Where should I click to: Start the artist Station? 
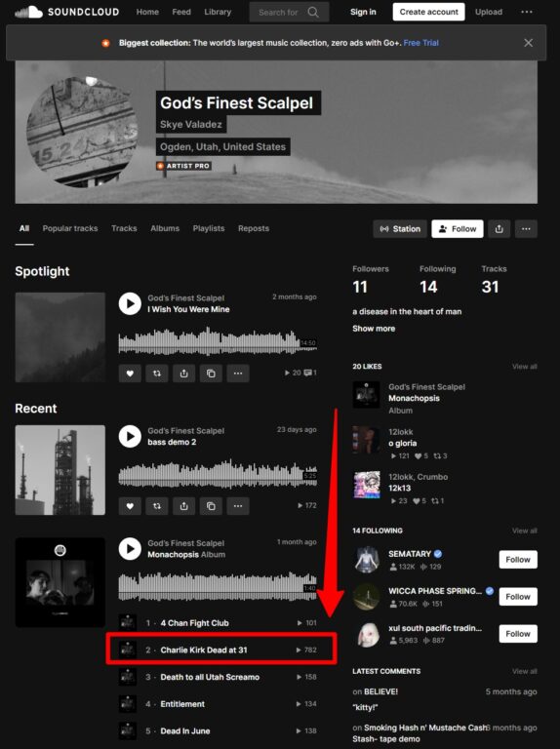click(x=400, y=229)
